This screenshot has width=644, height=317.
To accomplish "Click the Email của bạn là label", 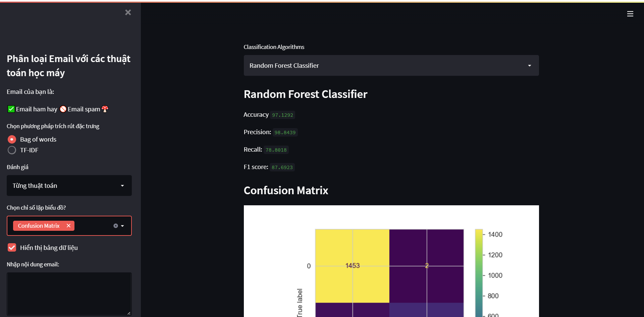I will (x=30, y=92).
